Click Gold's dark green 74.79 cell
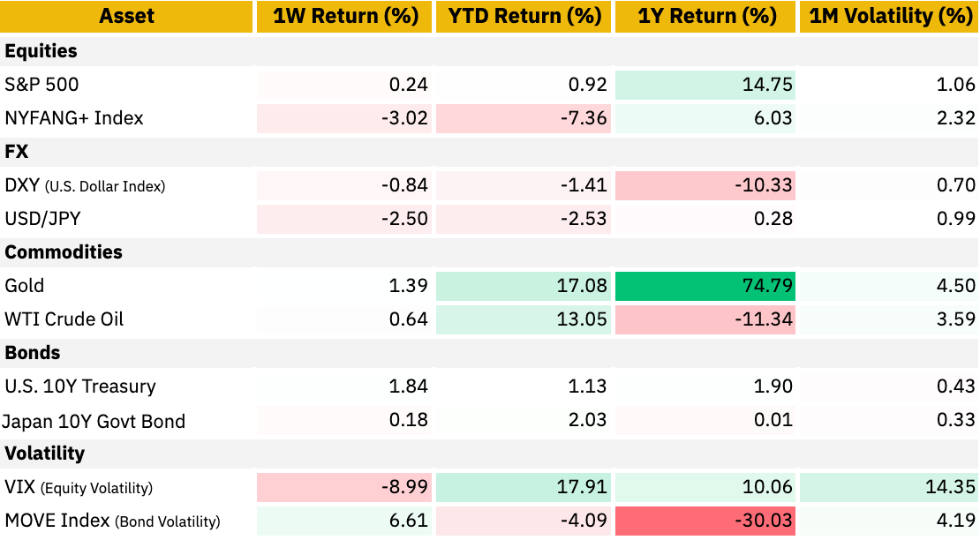 pyautogui.click(x=705, y=286)
